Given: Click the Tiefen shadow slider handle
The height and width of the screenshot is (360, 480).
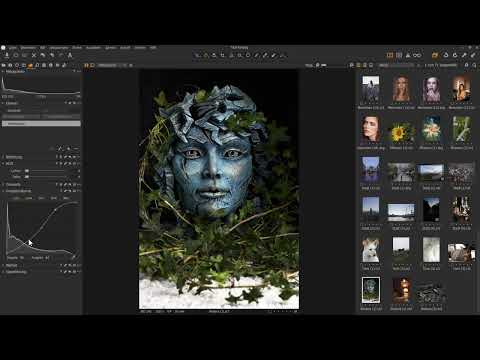Looking at the screenshot, I should click(x=27, y=177).
